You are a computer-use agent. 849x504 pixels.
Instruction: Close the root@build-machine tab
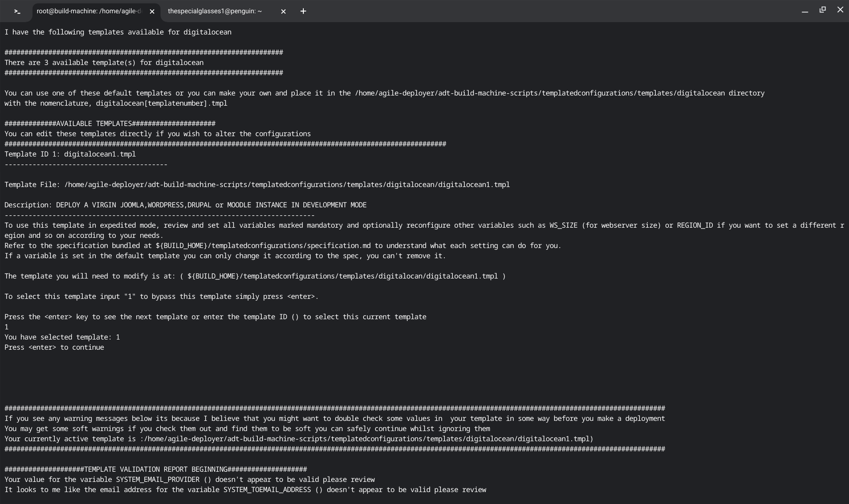click(152, 11)
